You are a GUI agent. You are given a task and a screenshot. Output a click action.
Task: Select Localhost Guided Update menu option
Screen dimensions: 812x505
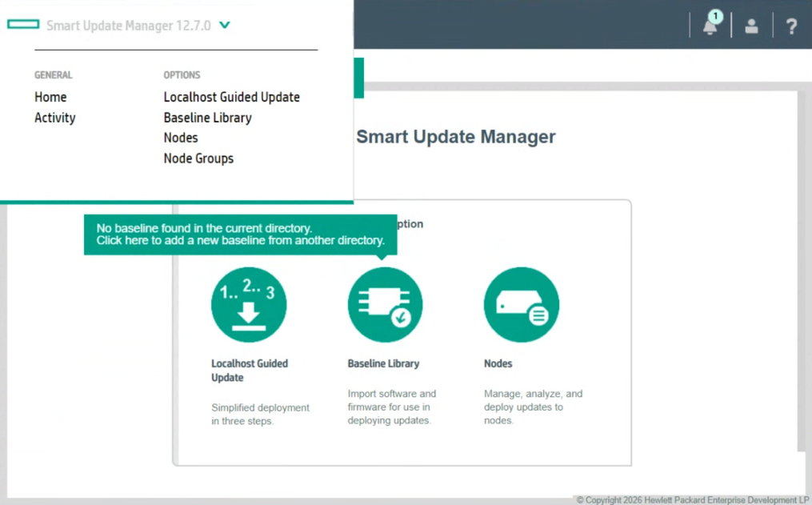coord(231,97)
